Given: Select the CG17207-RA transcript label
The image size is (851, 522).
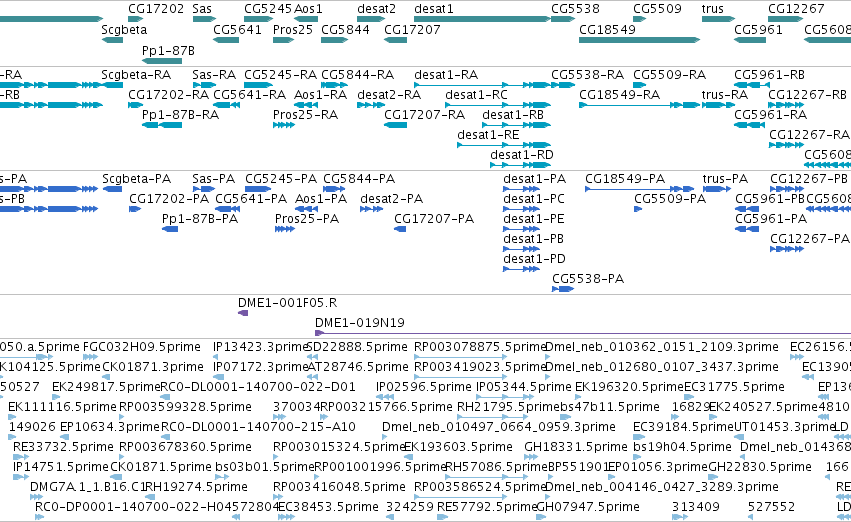Looking at the screenshot, I should coord(424,115).
